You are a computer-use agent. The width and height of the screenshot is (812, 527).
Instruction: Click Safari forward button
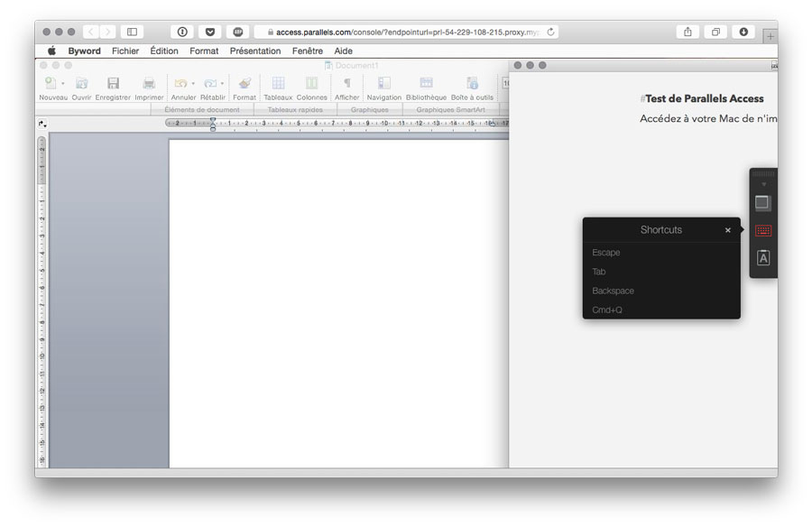pos(107,32)
